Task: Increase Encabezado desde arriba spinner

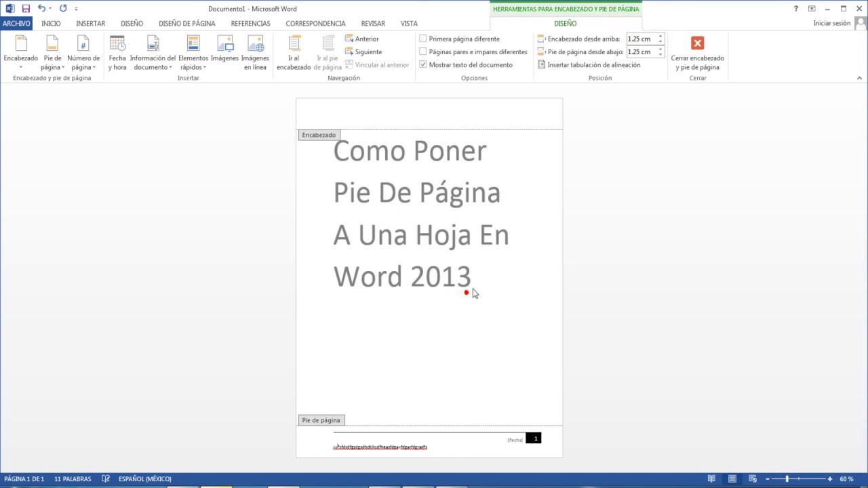Action: pyautogui.click(x=660, y=37)
